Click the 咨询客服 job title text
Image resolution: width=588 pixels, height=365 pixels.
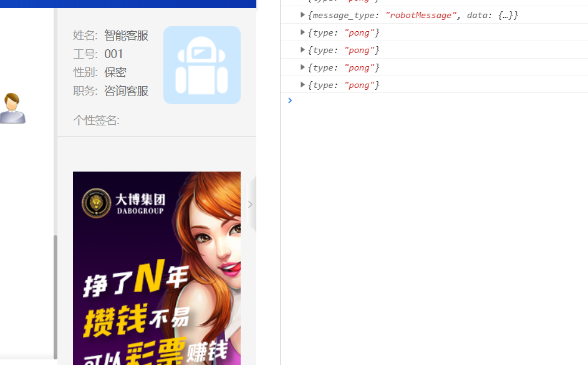(126, 91)
